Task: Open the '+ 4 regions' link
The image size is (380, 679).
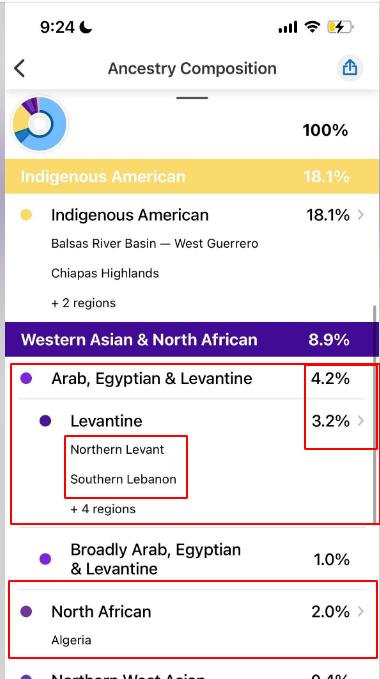Action: [x=103, y=509]
